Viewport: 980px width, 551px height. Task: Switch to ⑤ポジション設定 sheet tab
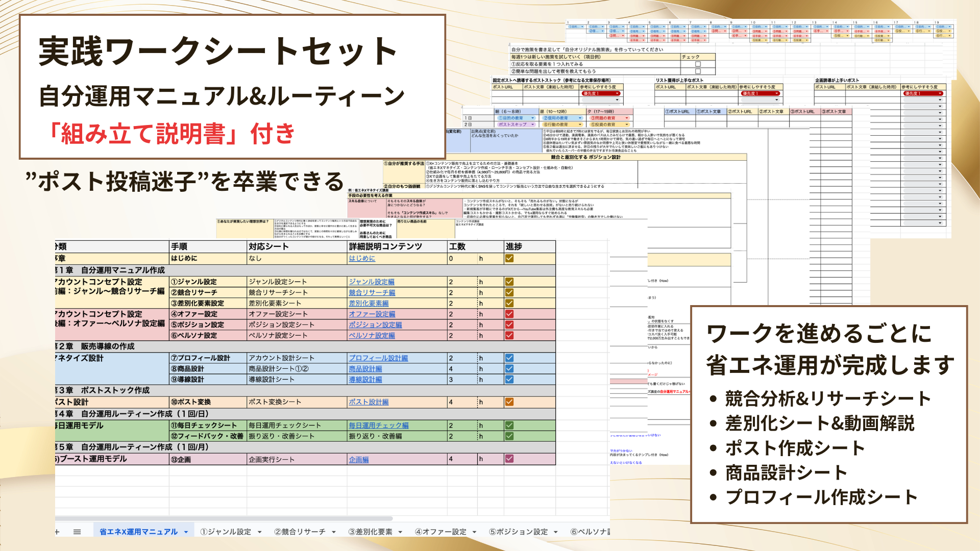click(518, 532)
